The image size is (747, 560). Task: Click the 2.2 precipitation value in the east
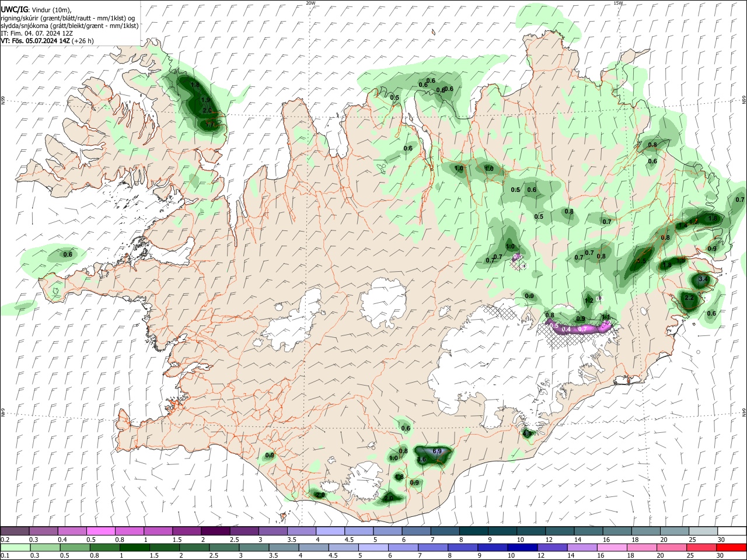(x=689, y=297)
